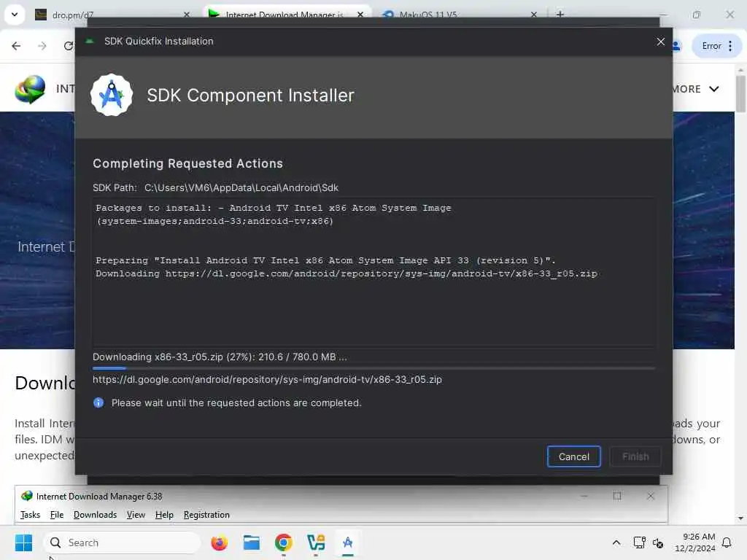This screenshot has height=560, width=747.
Task: Open the notifications bell in taskbar
Action: point(727,542)
